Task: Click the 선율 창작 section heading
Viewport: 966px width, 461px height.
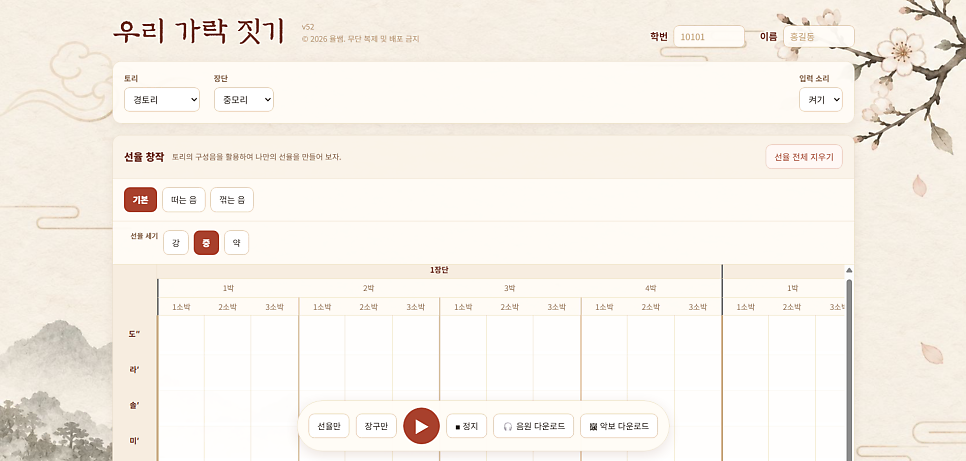Action: pyautogui.click(x=144, y=157)
